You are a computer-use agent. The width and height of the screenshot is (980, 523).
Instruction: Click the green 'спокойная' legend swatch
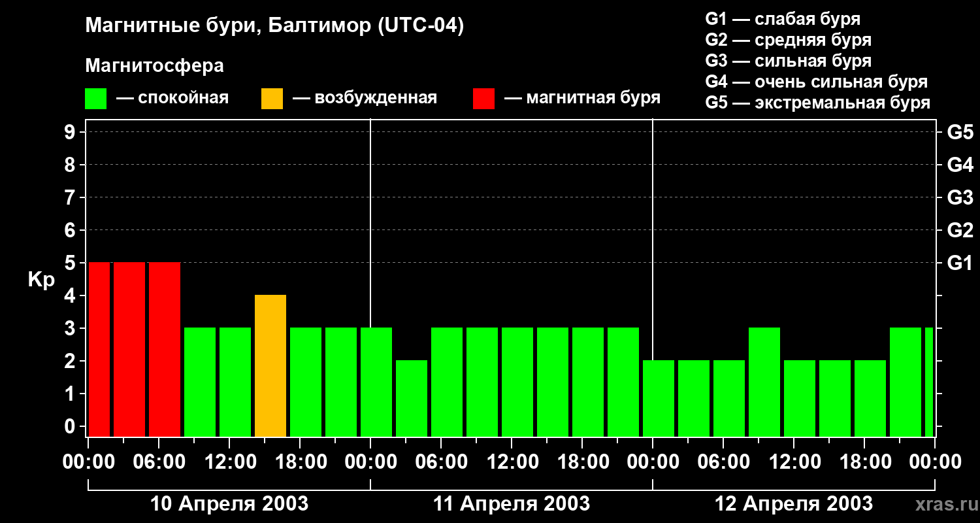pos(96,99)
